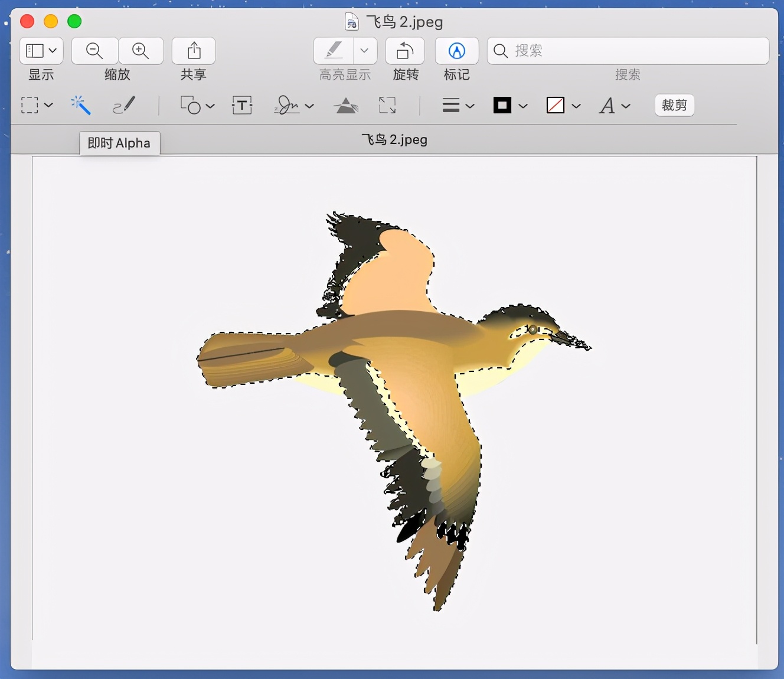Viewport: 784px width, 679px height.
Task: Click the zoom in magnifier
Action: 141,51
